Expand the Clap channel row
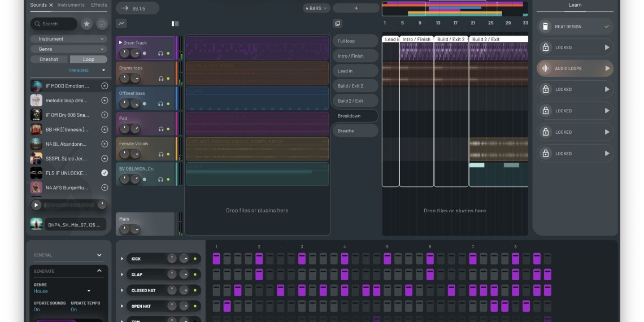 pyautogui.click(x=122, y=275)
